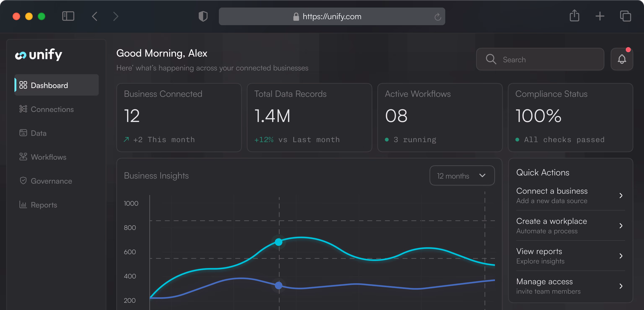Go forward with the browser forward arrow
644x310 pixels.
(115, 16)
